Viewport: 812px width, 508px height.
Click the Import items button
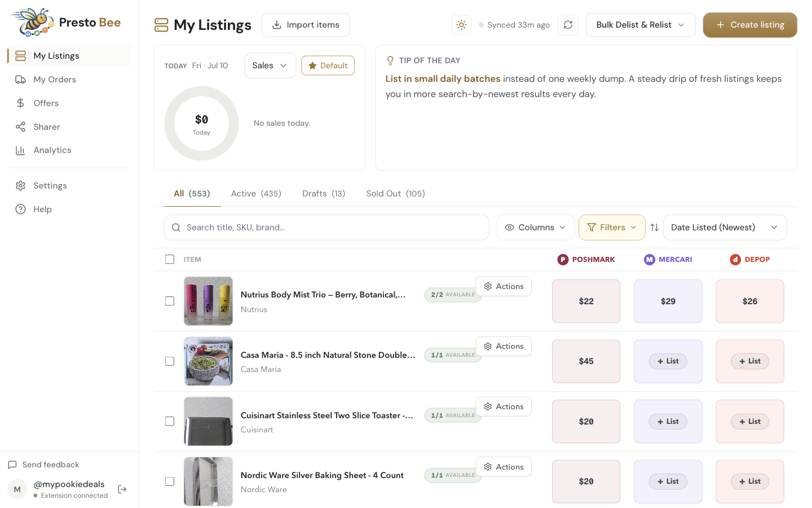point(306,25)
